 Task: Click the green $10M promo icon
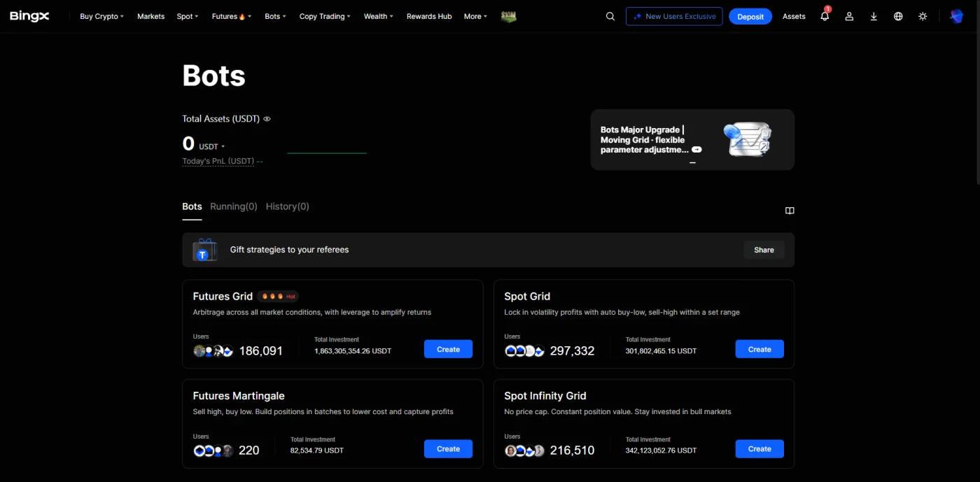click(509, 16)
